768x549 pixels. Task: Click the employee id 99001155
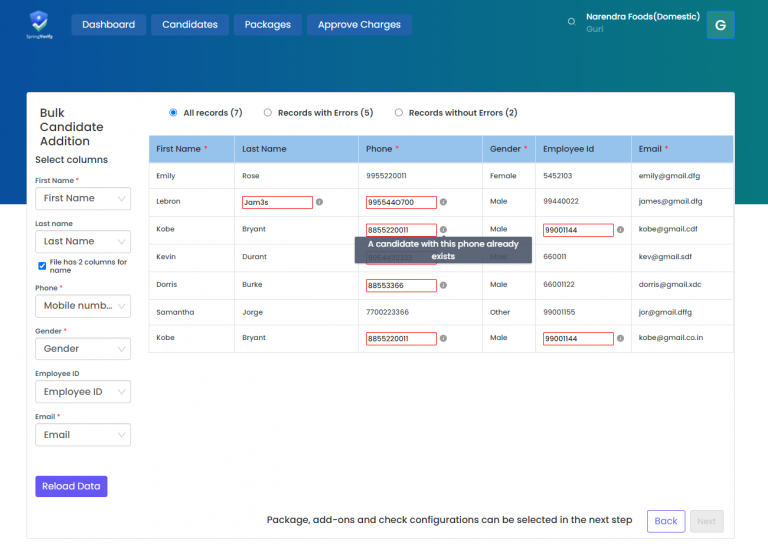(559, 312)
